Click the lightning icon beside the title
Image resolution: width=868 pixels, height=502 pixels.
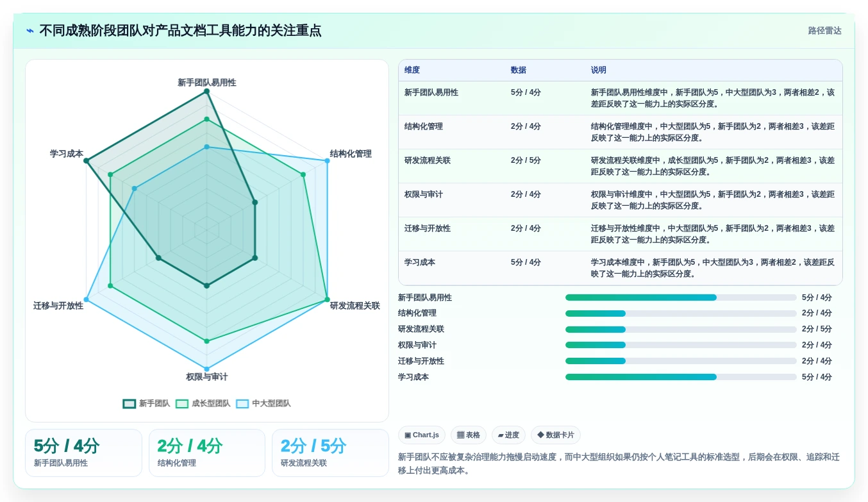tap(30, 31)
